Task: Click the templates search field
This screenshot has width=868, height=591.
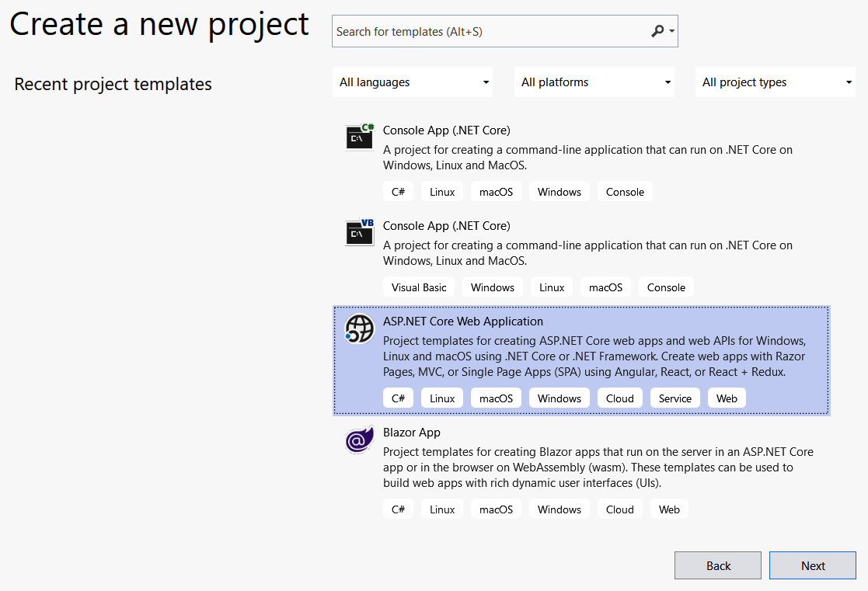Action: (x=497, y=31)
